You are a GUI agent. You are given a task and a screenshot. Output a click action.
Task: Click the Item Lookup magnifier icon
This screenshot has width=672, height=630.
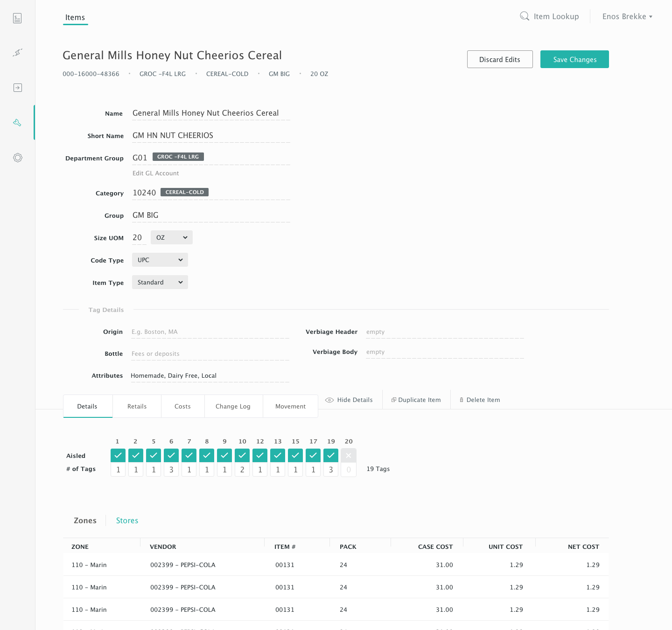[x=525, y=16]
